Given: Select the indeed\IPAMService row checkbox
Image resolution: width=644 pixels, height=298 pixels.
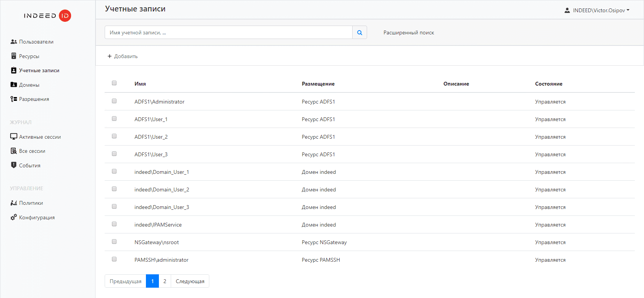Looking at the screenshot, I should (x=114, y=224).
